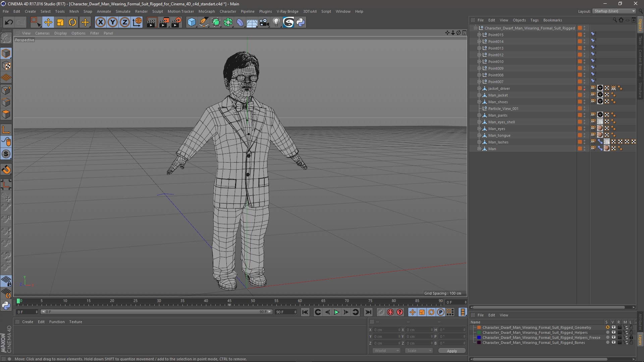Viewport: 644px width, 362px height.
Task: Play the animation forward
Action: [x=336, y=312]
